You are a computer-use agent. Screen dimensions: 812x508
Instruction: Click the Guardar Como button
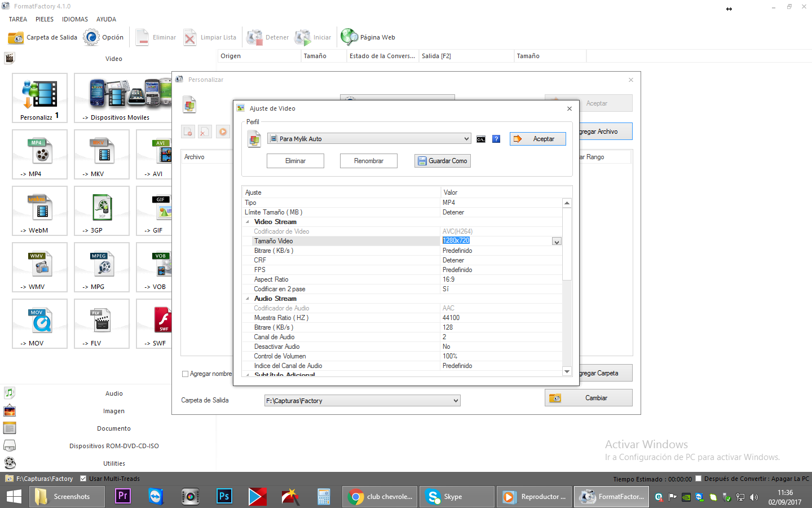coord(443,161)
